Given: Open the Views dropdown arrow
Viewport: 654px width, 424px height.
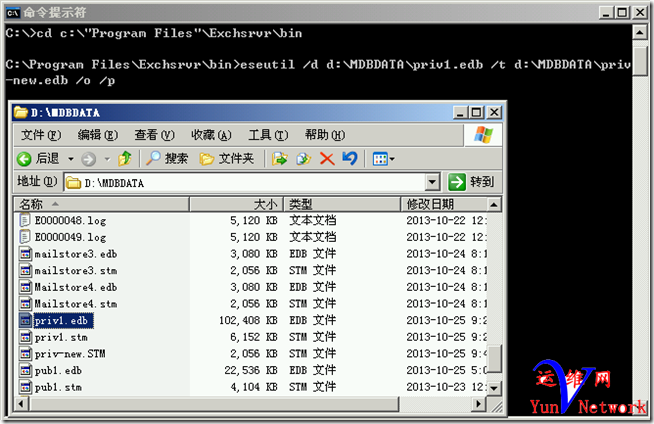Looking at the screenshot, I should [x=392, y=159].
